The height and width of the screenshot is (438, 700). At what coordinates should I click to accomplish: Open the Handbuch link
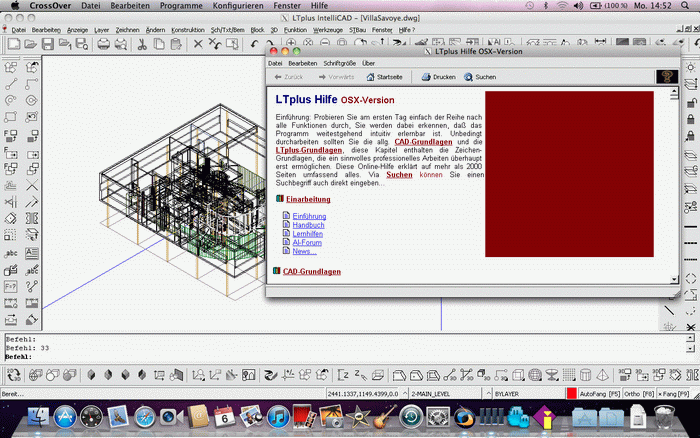tap(308, 225)
